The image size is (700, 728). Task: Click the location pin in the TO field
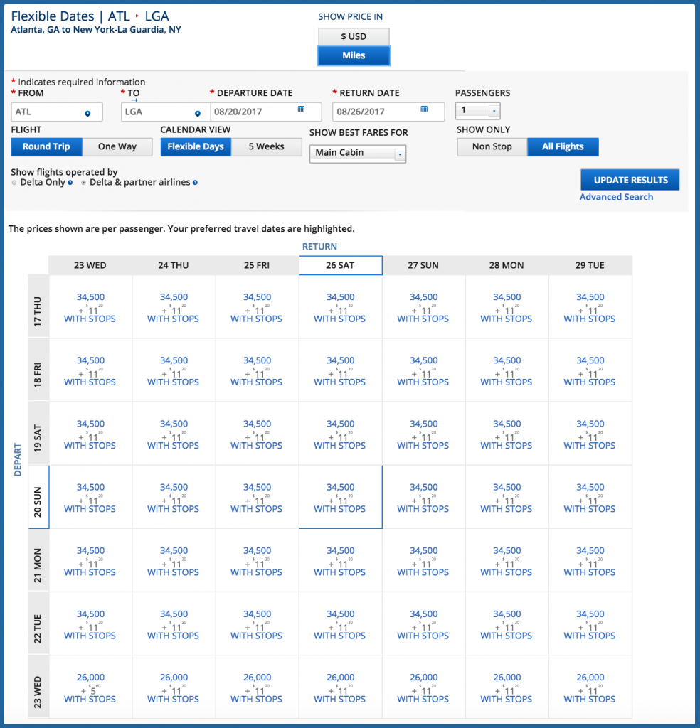tap(198, 114)
